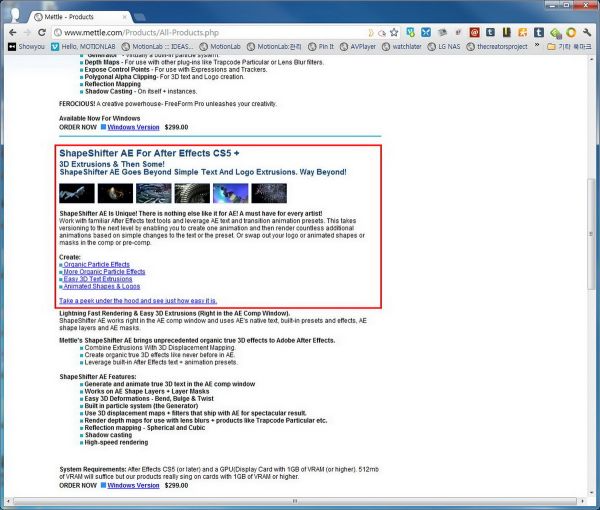Click the vertical scrollbar down arrow
Viewport: 600px width, 510px height.
point(592,492)
